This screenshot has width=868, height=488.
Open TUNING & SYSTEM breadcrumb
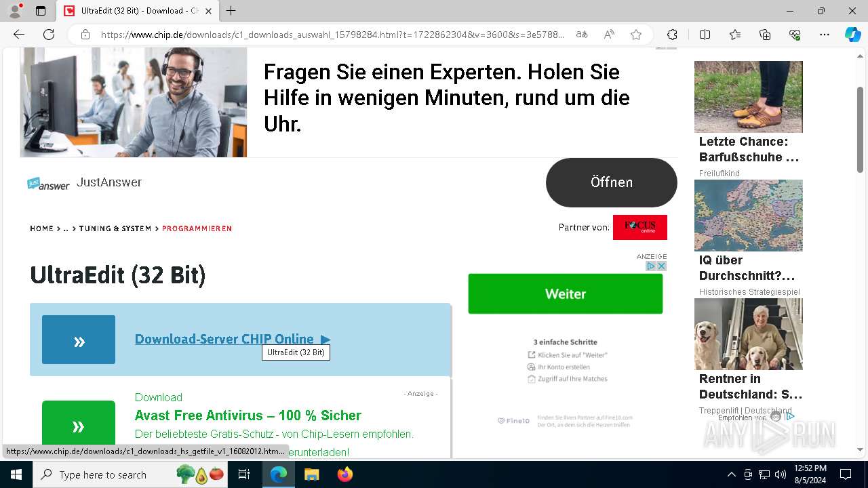[x=115, y=228]
